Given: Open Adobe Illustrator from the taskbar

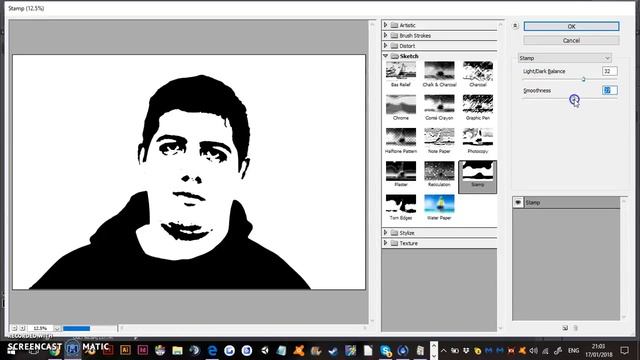Looking at the screenshot, I should pos(125,350).
